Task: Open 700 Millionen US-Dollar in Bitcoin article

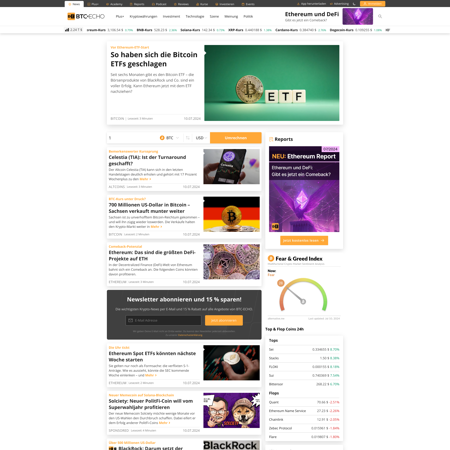Action: point(149,208)
